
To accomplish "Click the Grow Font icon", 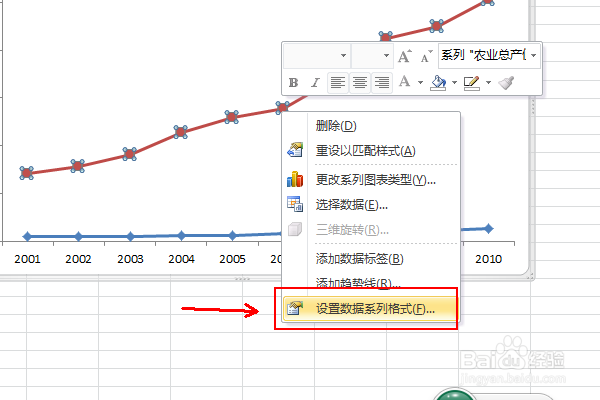I will [x=405, y=56].
